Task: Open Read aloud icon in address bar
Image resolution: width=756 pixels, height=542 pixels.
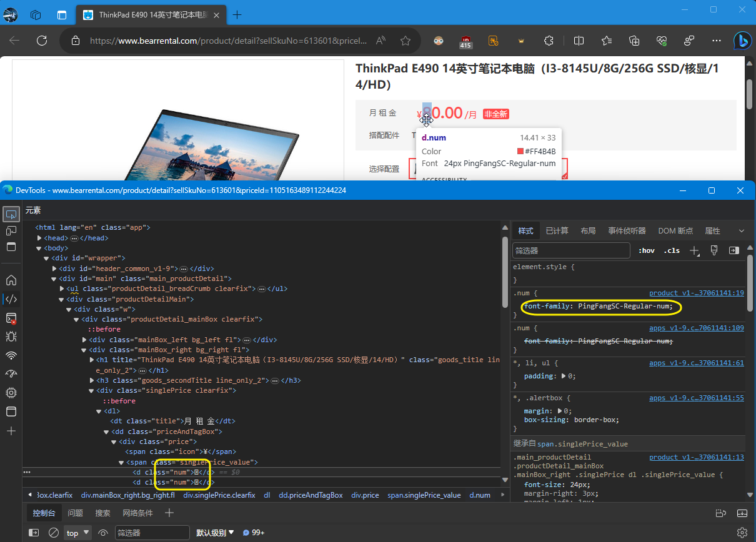Action: tap(380, 41)
